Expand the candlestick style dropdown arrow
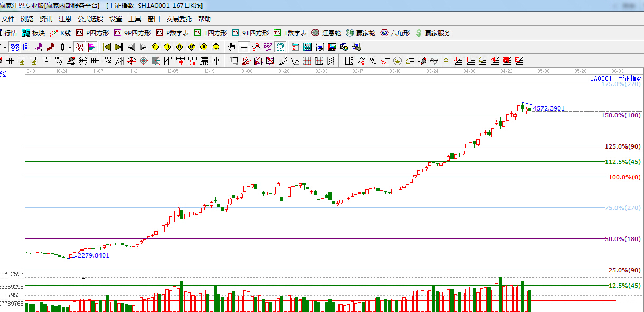This screenshot has width=644, height=312. coord(70,47)
